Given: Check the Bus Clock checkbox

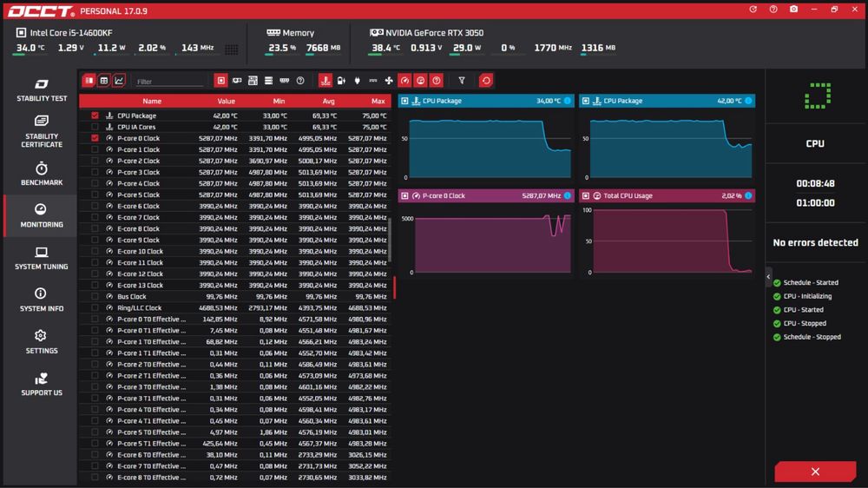Looking at the screenshot, I should tap(95, 296).
